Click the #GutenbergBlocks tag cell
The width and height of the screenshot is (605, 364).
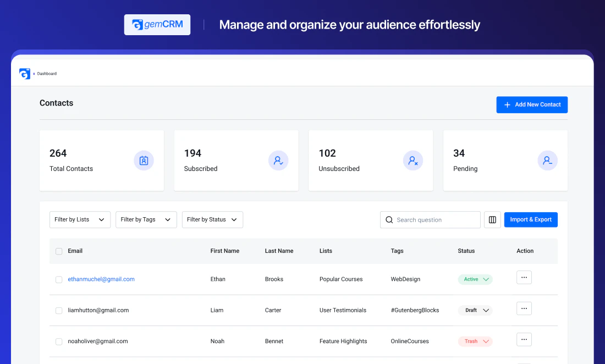[x=415, y=310]
